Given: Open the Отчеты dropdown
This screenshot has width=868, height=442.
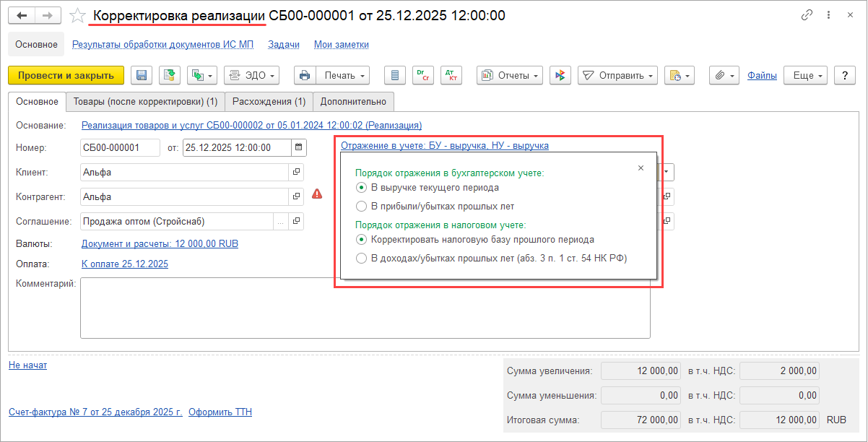Looking at the screenshot, I should point(510,75).
